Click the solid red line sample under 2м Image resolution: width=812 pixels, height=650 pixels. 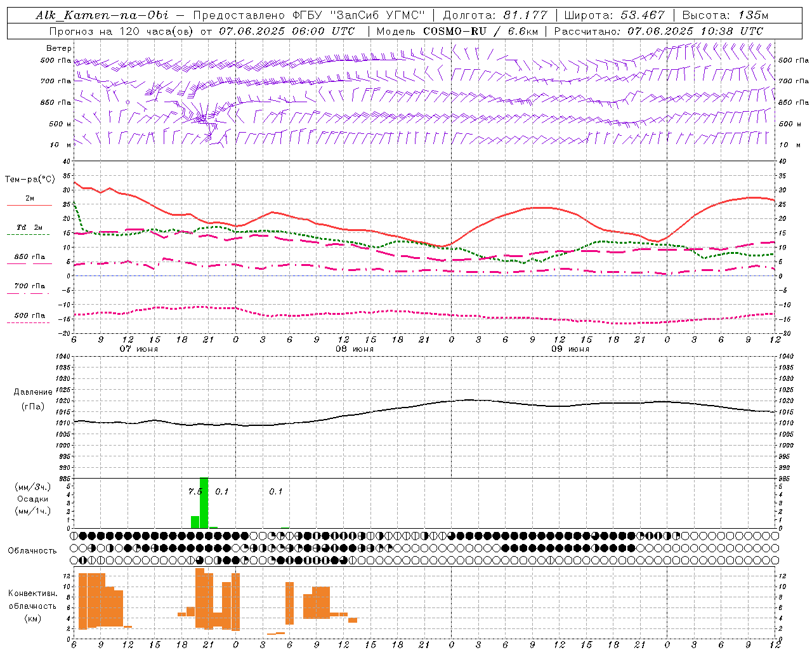[29, 206]
